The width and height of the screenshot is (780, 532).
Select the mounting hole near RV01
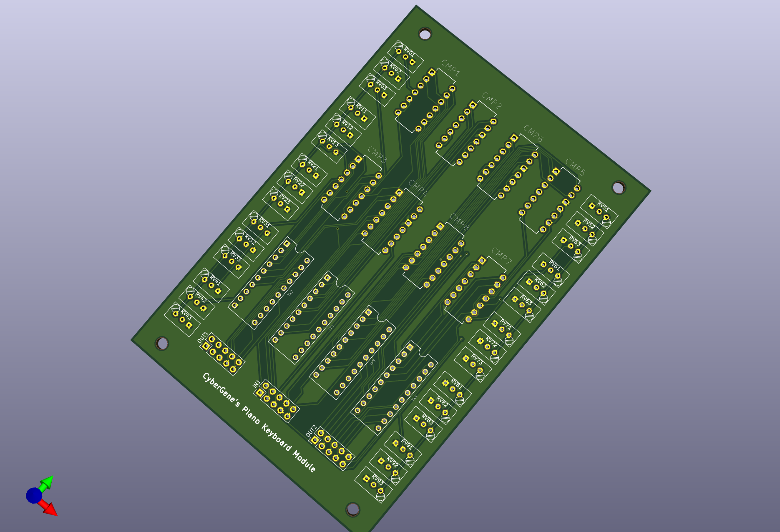(x=425, y=34)
